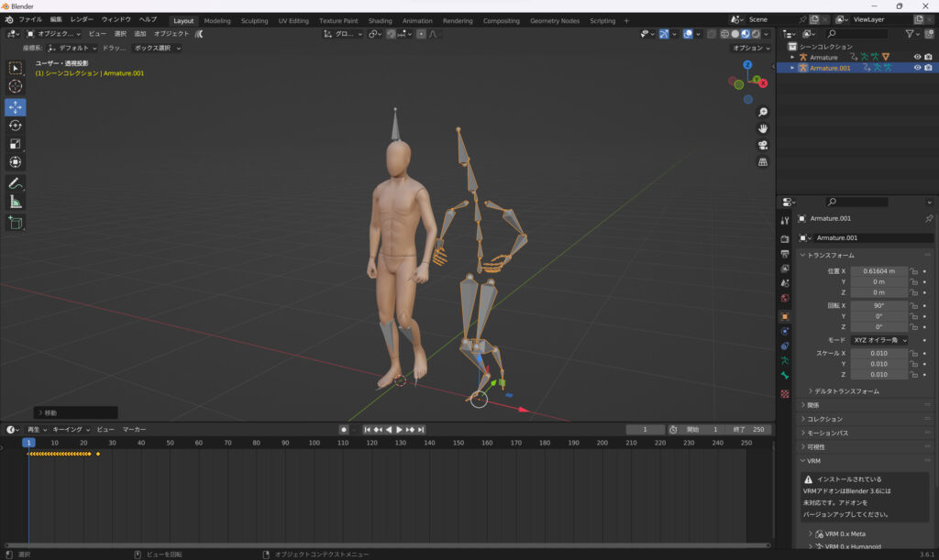The width and height of the screenshot is (939, 560).
Task: Select the 3D Cursor tool
Action: pos(16,86)
